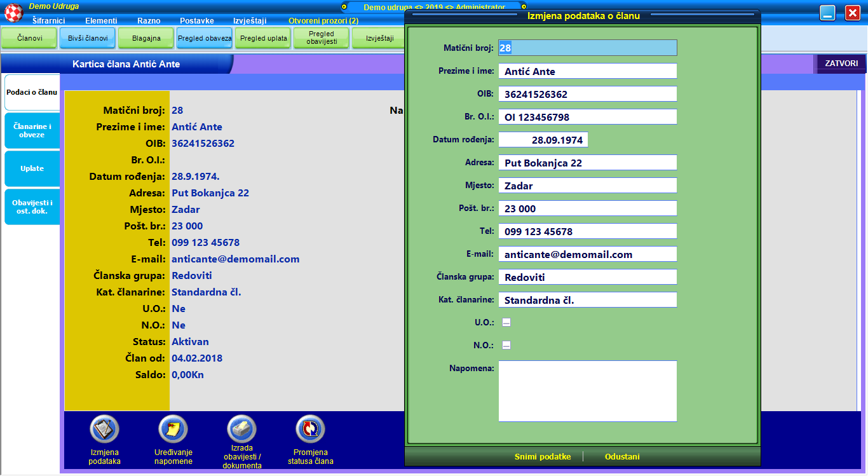Click Promjena statusa člana icon
The image size is (868, 476).
pos(310,430)
